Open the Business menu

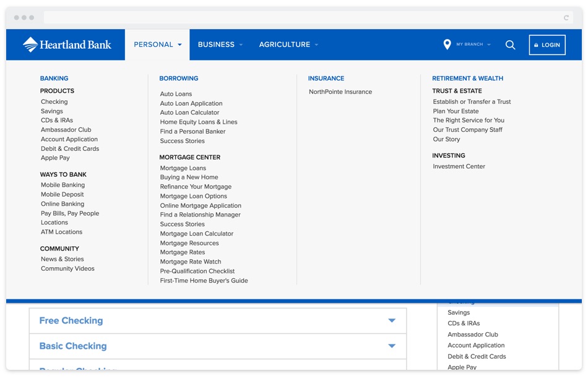coord(220,45)
